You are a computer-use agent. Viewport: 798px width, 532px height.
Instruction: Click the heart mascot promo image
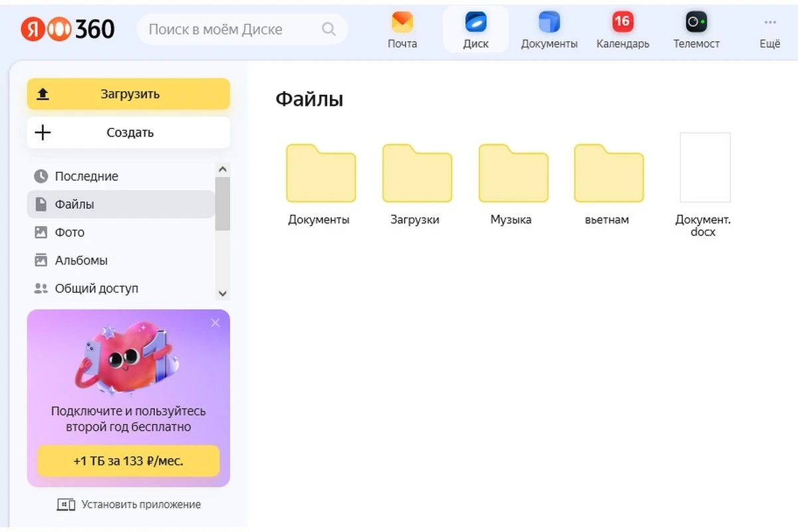pos(128,358)
